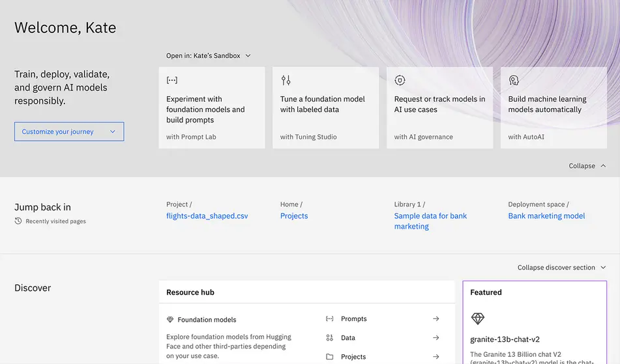Click the Tuning Studio sliders icon
The image size is (620, 364).
[286, 80]
